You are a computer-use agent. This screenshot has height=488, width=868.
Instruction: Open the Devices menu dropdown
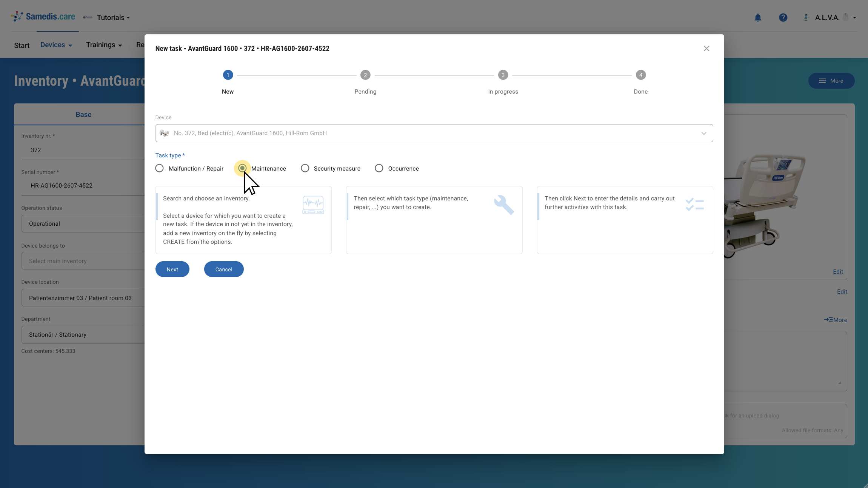[x=56, y=45]
